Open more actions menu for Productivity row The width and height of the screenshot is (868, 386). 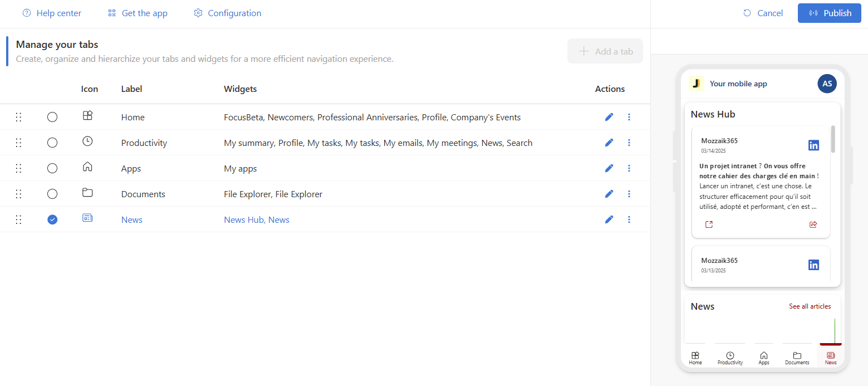coord(629,143)
